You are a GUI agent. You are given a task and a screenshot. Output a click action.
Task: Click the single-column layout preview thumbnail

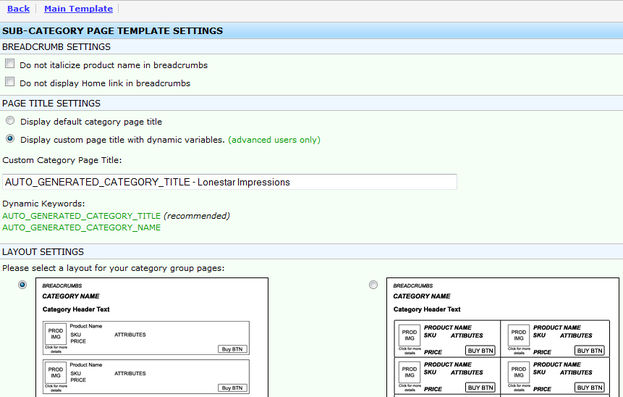coord(152,337)
